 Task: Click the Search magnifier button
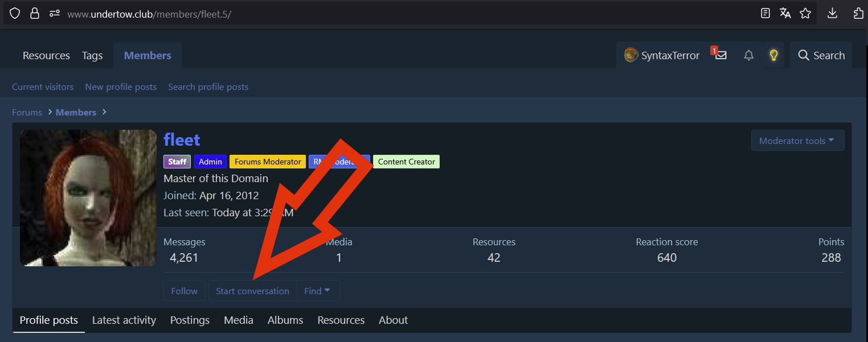click(821, 55)
